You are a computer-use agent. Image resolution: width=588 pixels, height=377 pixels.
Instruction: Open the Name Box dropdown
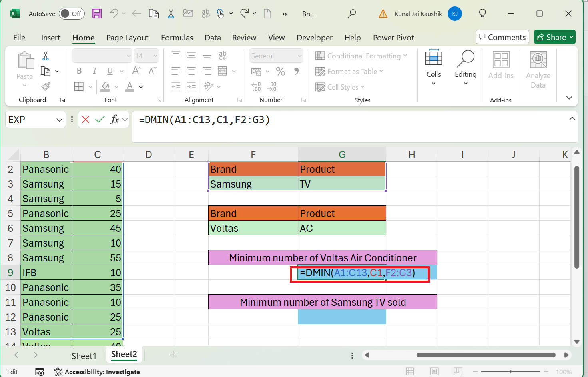[x=59, y=119]
